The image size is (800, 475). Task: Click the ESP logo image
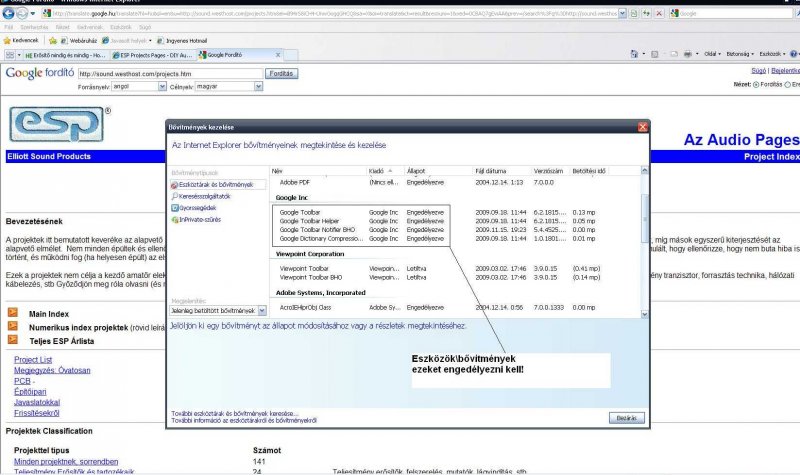coord(57,124)
